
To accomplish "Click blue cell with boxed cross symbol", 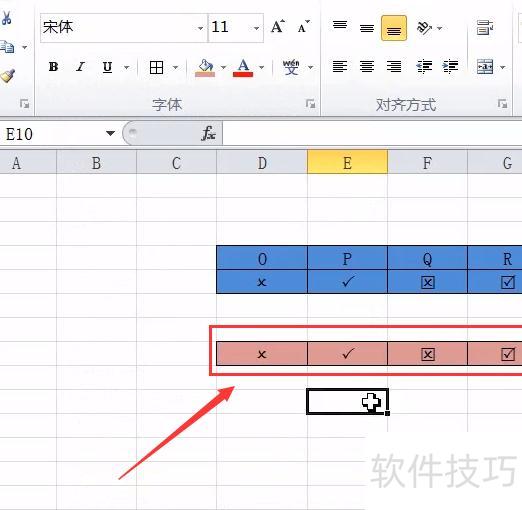I will click(x=428, y=282).
